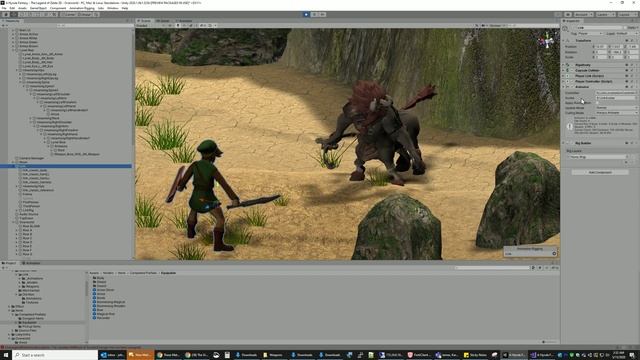Select the highlighted Link object in Hierarchy
640x360 pixels.
tap(66, 166)
